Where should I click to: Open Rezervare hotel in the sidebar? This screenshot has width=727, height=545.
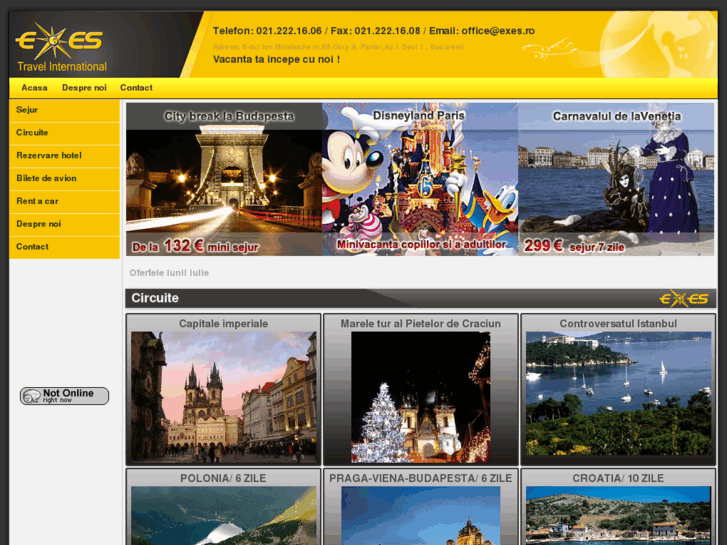[64, 155]
